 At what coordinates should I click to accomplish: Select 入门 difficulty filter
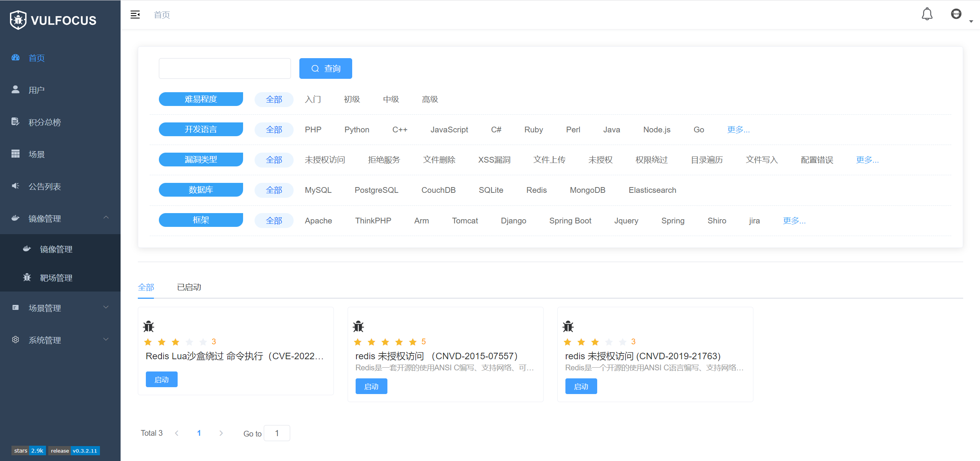(313, 99)
